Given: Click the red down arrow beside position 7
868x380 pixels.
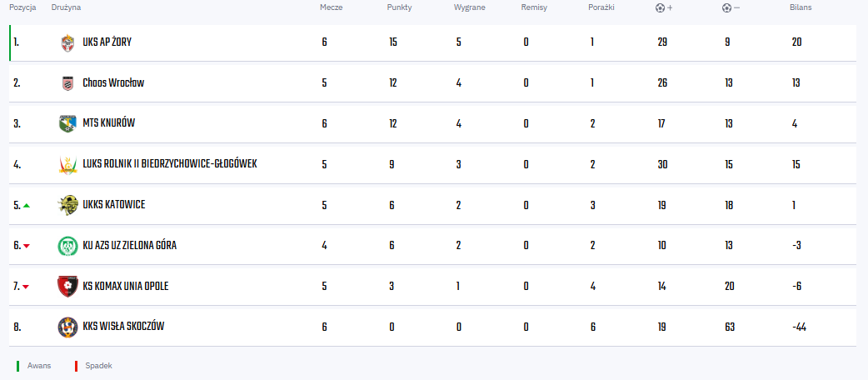Looking at the screenshot, I should [26, 287].
